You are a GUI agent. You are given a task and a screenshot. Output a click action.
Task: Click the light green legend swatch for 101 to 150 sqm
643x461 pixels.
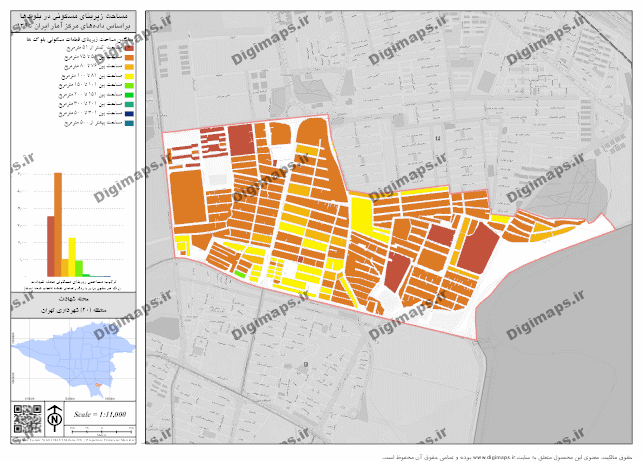pyautogui.click(x=129, y=86)
